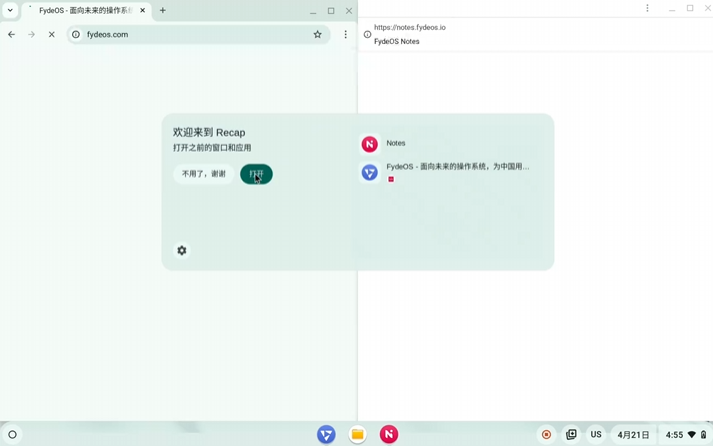Viewport: 713px width, 446px height.
Task: Close the FydeOS tab
Action: point(142,10)
